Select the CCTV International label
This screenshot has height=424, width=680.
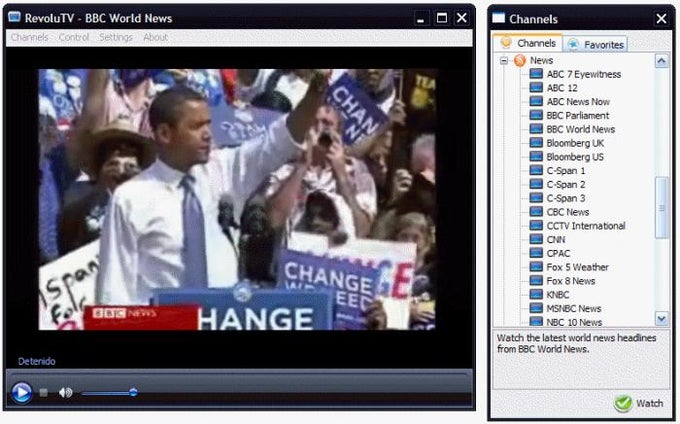(x=586, y=226)
